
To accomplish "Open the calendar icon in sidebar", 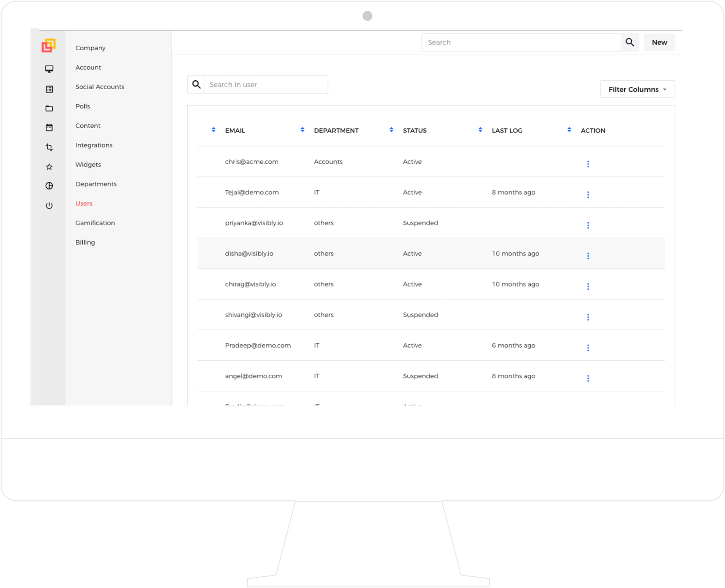I will pos(49,128).
